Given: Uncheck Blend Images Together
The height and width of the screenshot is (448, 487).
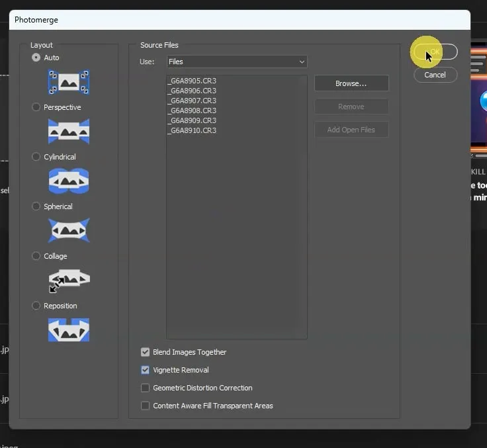Looking at the screenshot, I should [145, 352].
